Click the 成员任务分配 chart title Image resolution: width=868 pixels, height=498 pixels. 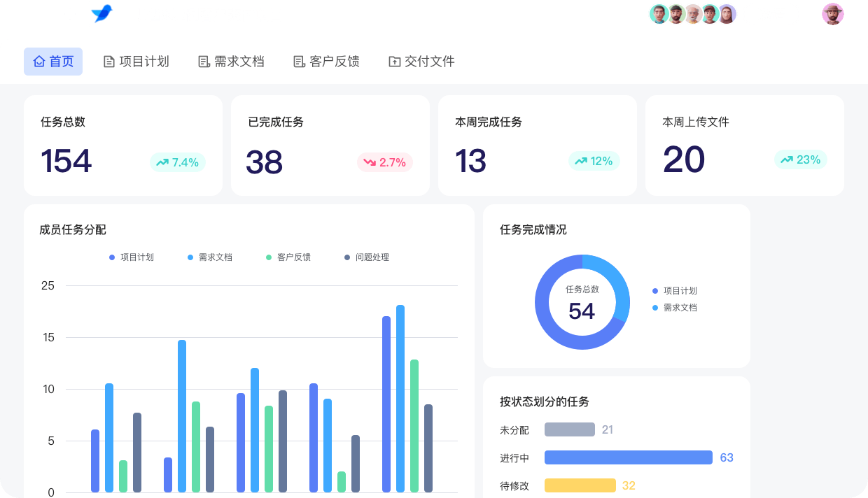point(73,229)
